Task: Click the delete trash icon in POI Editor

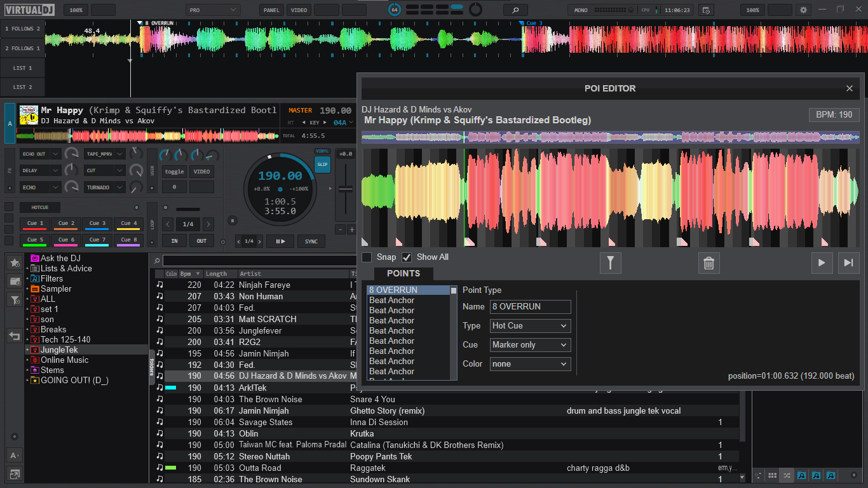Action: [x=709, y=262]
